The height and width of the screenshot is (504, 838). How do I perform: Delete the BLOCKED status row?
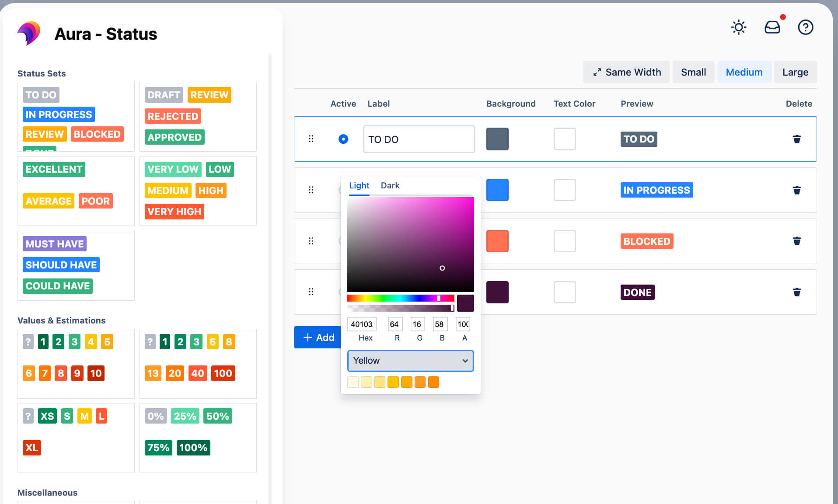pos(797,241)
